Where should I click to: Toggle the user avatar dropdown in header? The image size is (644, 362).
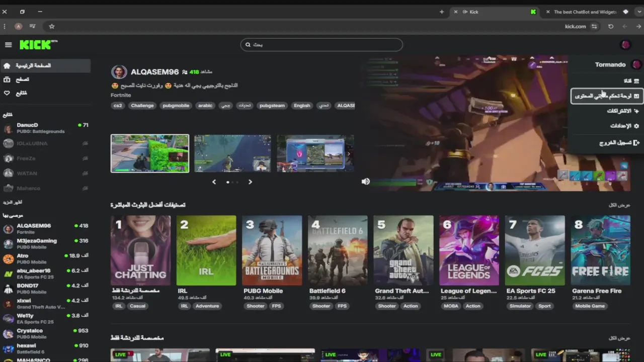(625, 45)
